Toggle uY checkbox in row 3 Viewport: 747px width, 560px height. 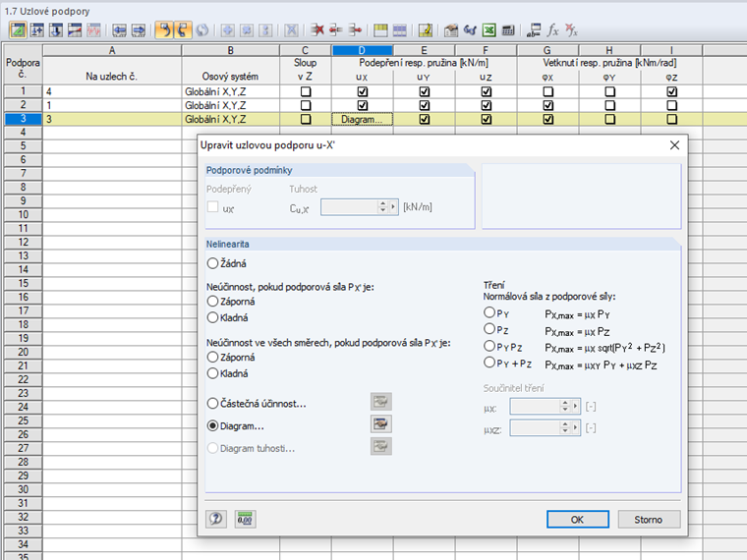point(425,119)
